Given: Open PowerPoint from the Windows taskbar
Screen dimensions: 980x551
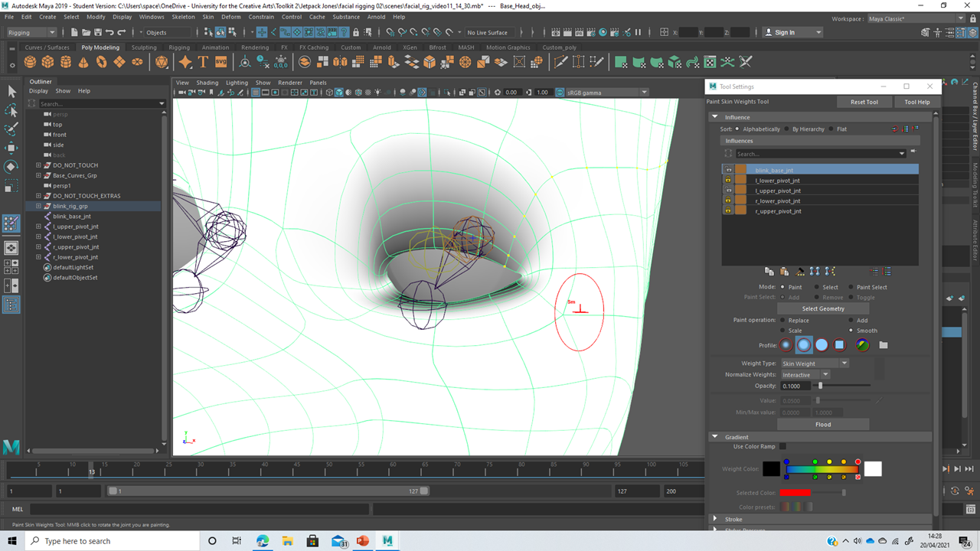Looking at the screenshot, I should point(363,541).
